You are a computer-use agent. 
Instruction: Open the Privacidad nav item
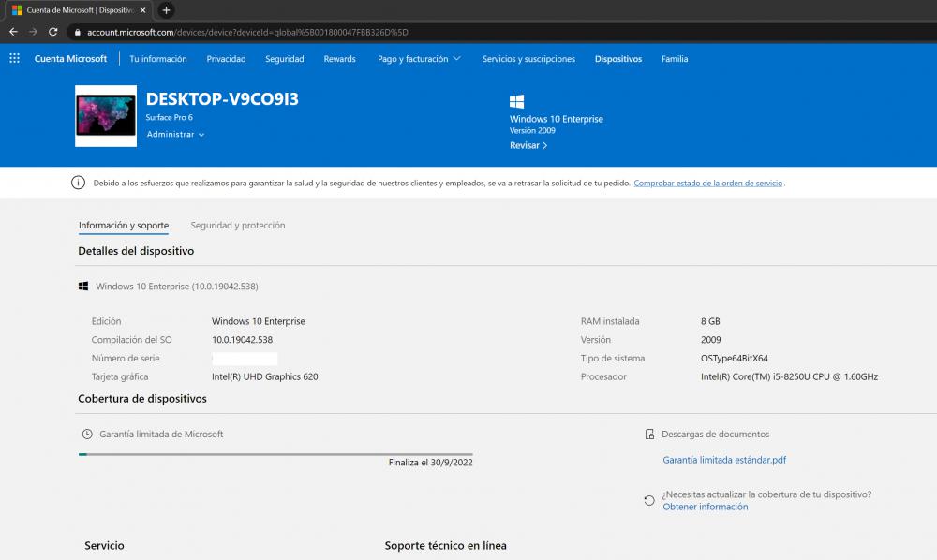[226, 58]
